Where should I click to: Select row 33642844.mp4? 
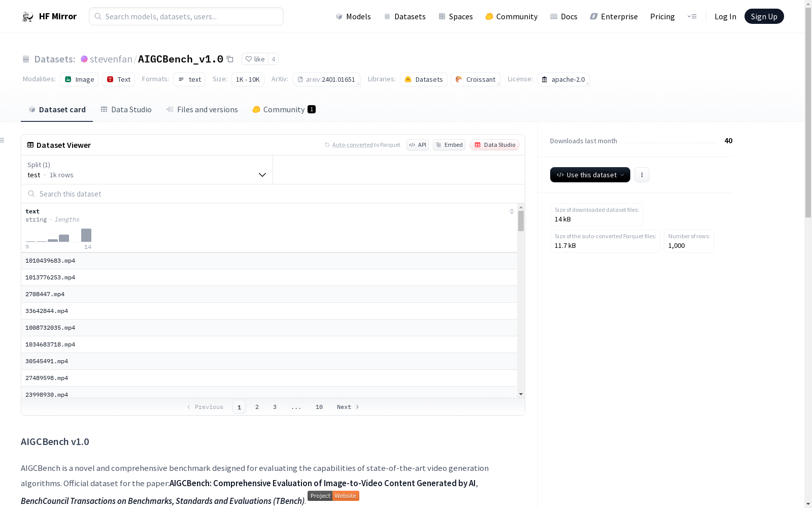(x=269, y=311)
